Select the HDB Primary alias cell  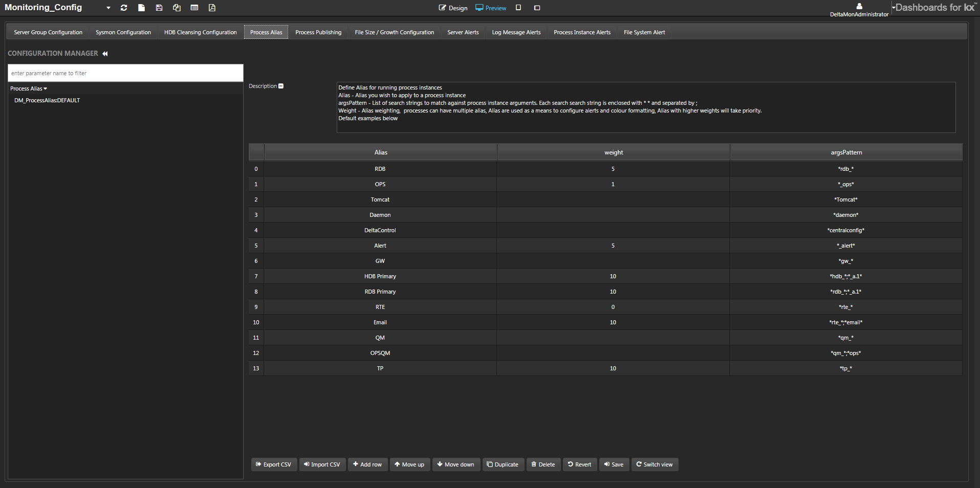click(380, 276)
